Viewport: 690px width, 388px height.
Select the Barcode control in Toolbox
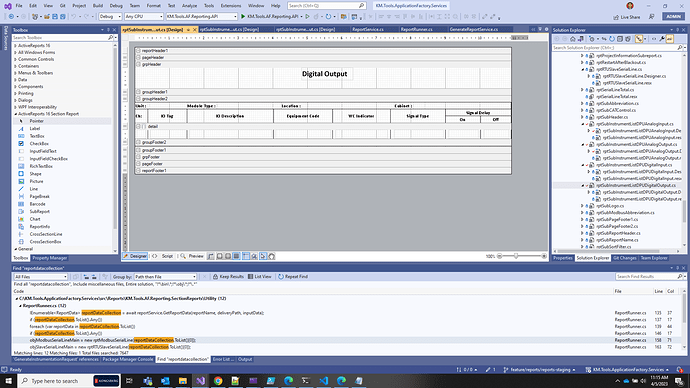point(37,204)
